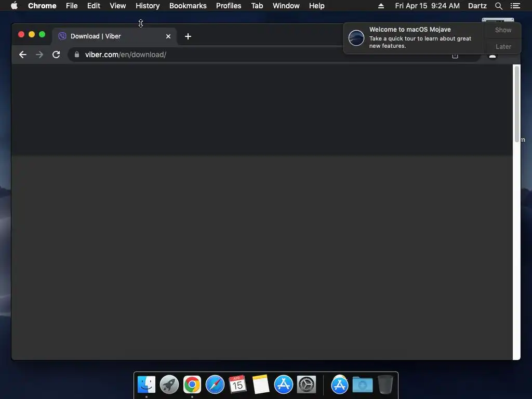Image resolution: width=532 pixels, height=399 pixels.
Task: Open Safari from the Dock
Action: coord(215,384)
